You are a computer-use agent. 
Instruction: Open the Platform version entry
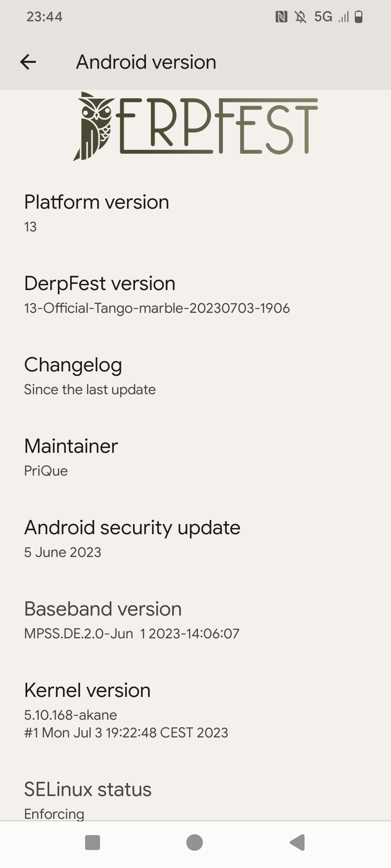pos(195,213)
